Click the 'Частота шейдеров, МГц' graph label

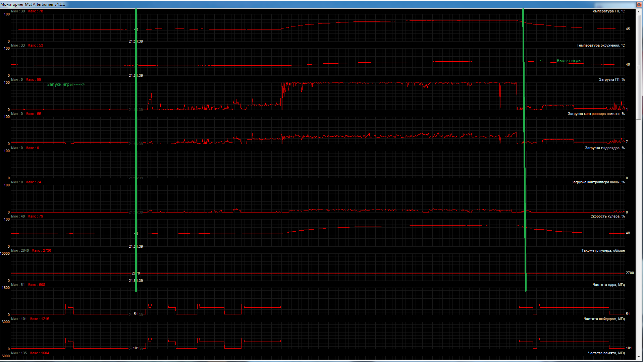(x=604, y=319)
